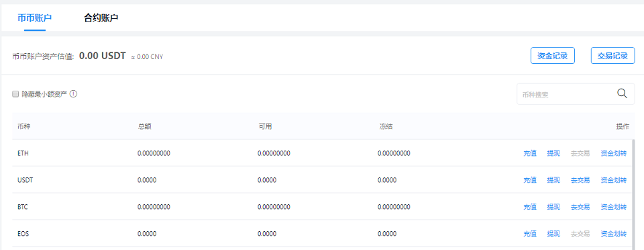Click the greyed 去交易 for ETH
This screenshot has width=644, height=250.
(580, 153)
